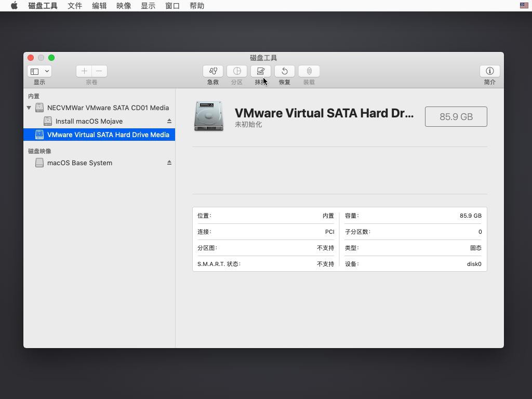Open the view options dropdown chevron
The width and height of the screenshot is (532, 399).
47,71
